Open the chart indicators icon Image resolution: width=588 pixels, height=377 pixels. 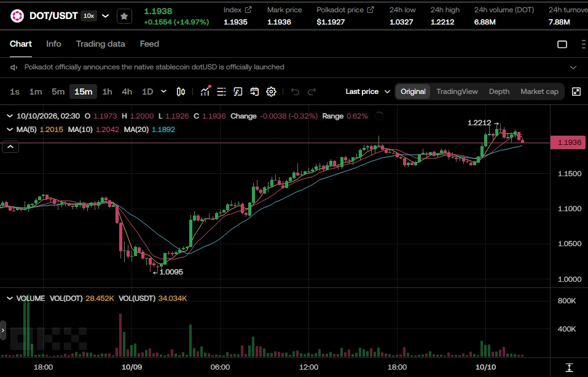(x=205, y=91)
